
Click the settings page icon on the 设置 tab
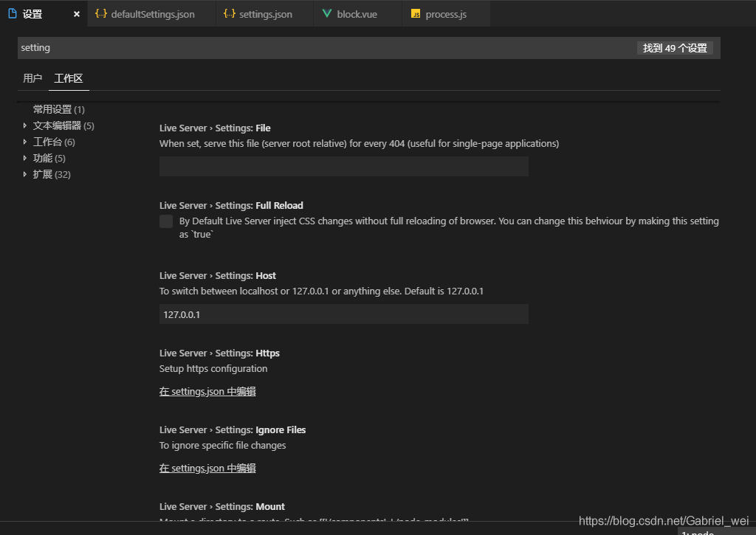tap(10, 13)
